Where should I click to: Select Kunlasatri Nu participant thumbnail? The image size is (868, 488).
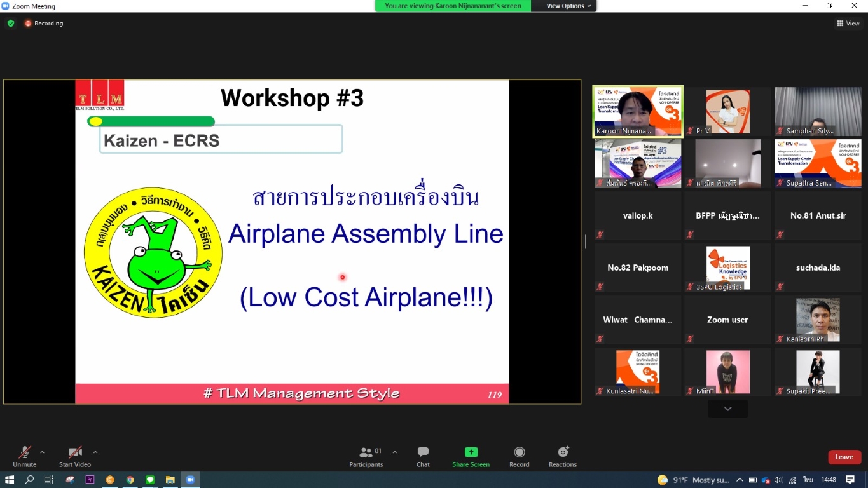click(x=638, y=372)
